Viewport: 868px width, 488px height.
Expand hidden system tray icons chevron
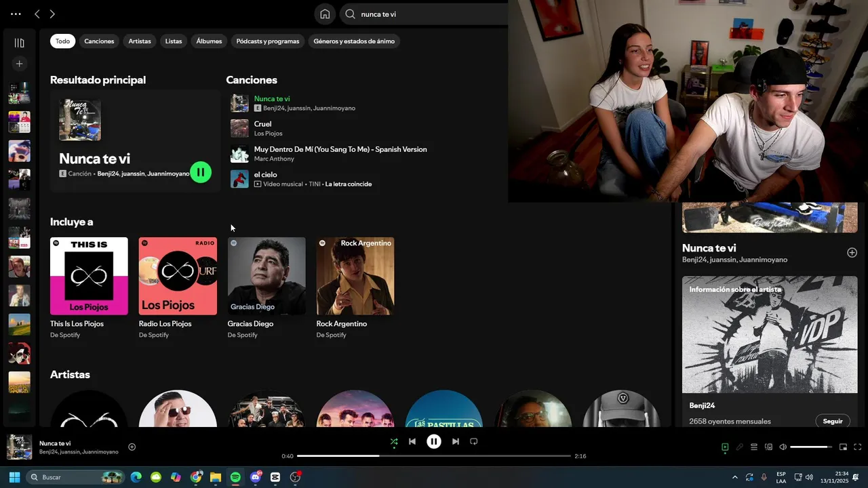734,477
